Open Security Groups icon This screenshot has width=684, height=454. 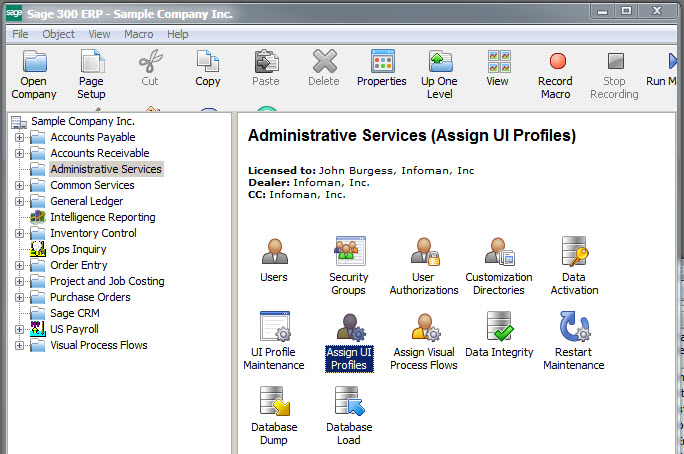[349, 266]
